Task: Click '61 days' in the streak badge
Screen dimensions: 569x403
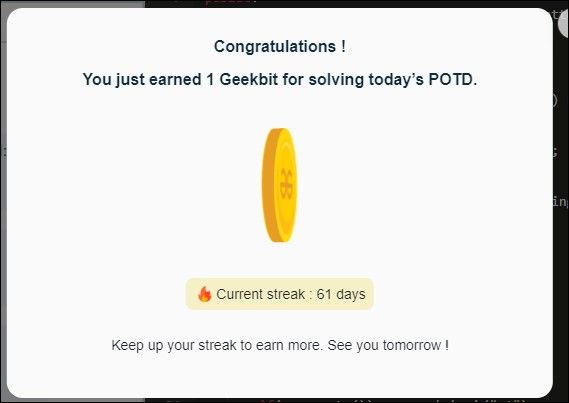Action: tap(341, 294)
